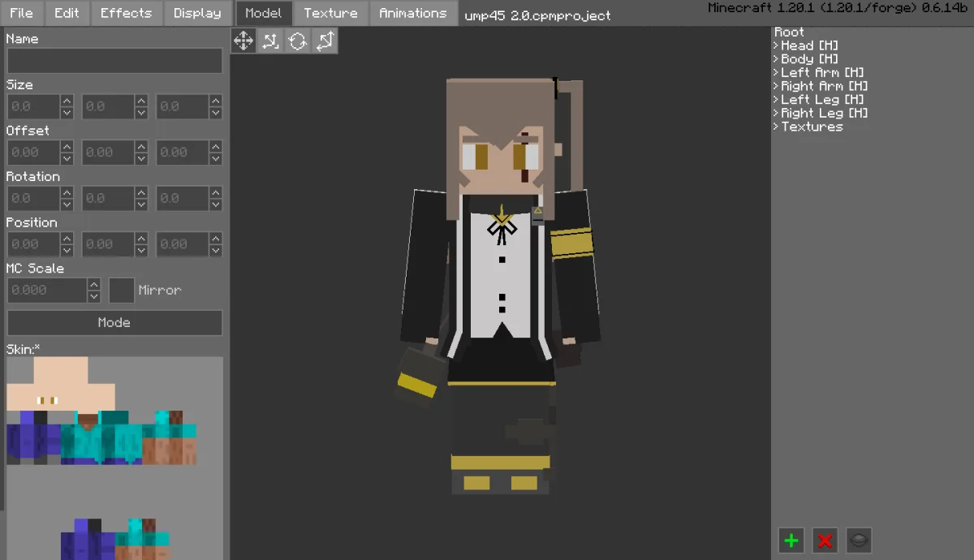This screenshot has width=974, height=560.
Task: Open the File menu
Action: [21, 13]
